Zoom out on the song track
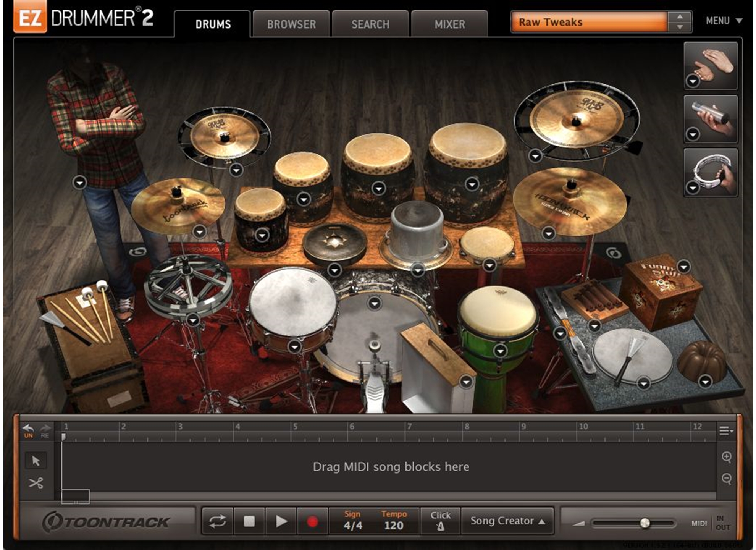The width and height of the screenshot is (756, 550). click(727, 479)
